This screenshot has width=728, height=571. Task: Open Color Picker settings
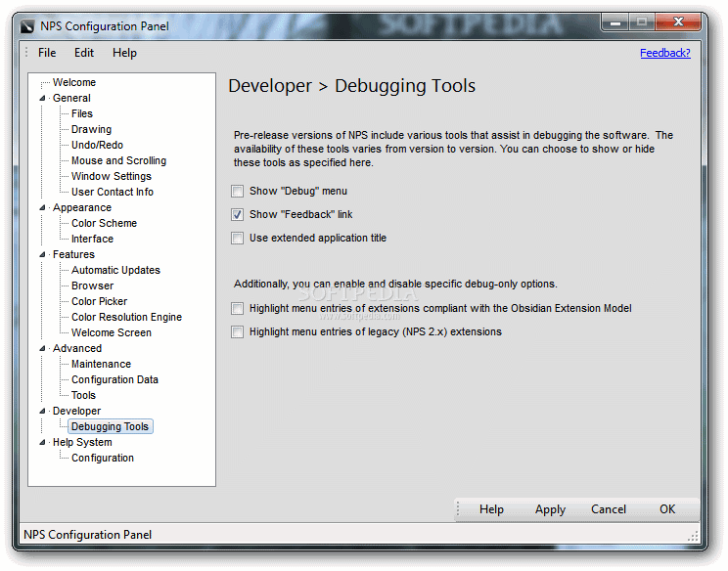point(100,302)
